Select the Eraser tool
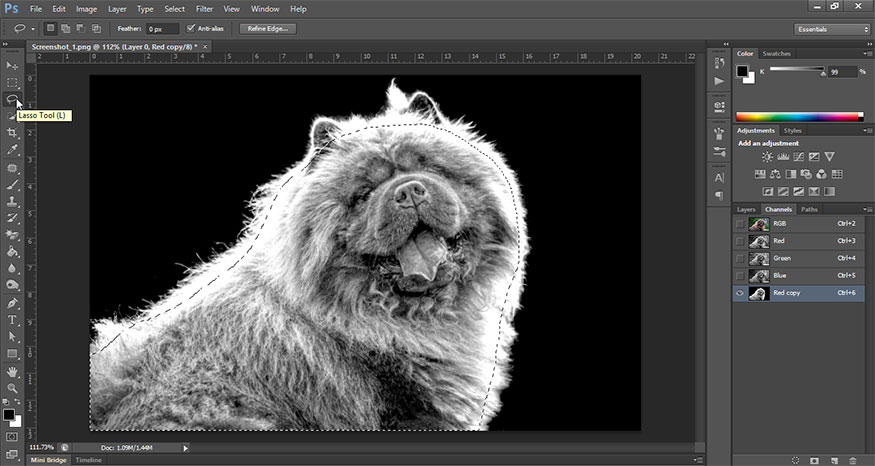875x466 pixels. pyautogui.click(x=12, y=235)
